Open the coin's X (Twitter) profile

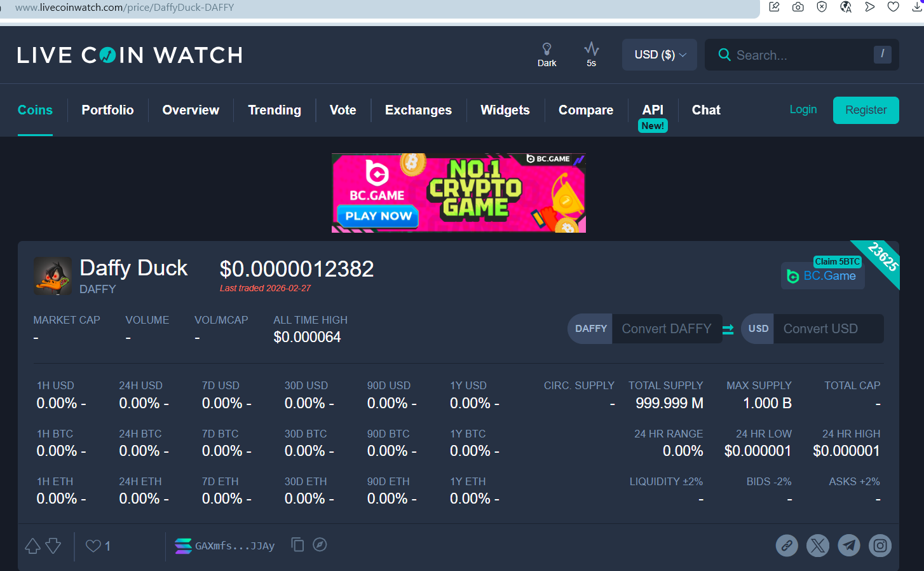pyautogui.click(x=818, y=546)
